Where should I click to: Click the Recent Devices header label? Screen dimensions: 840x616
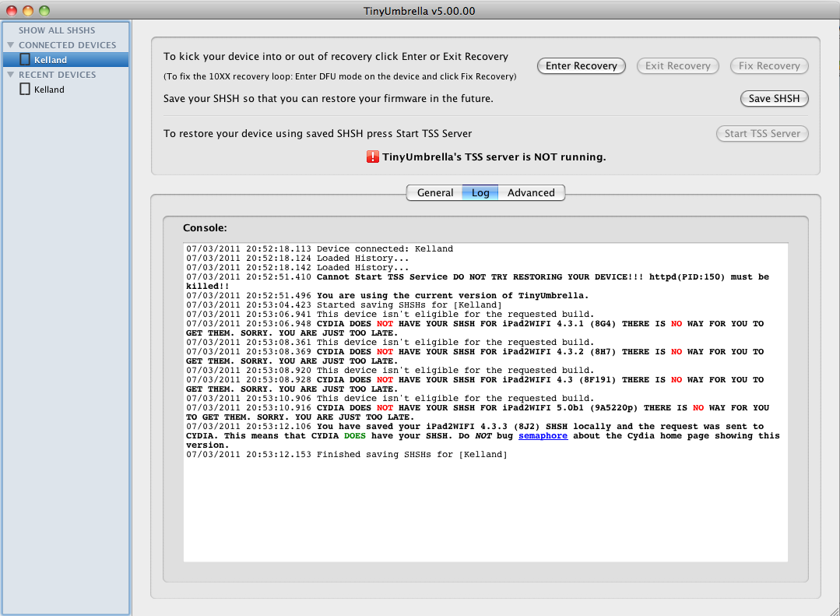[x=58, y=75]
